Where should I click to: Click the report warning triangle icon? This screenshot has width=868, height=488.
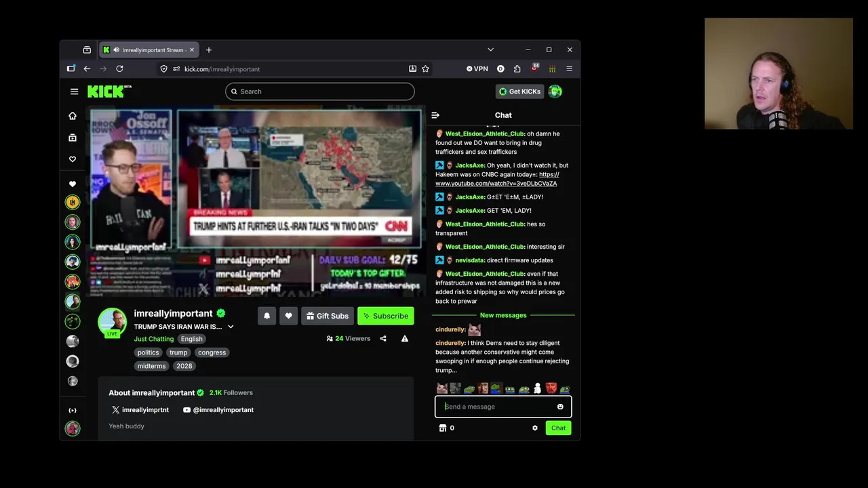pos(405,339)
